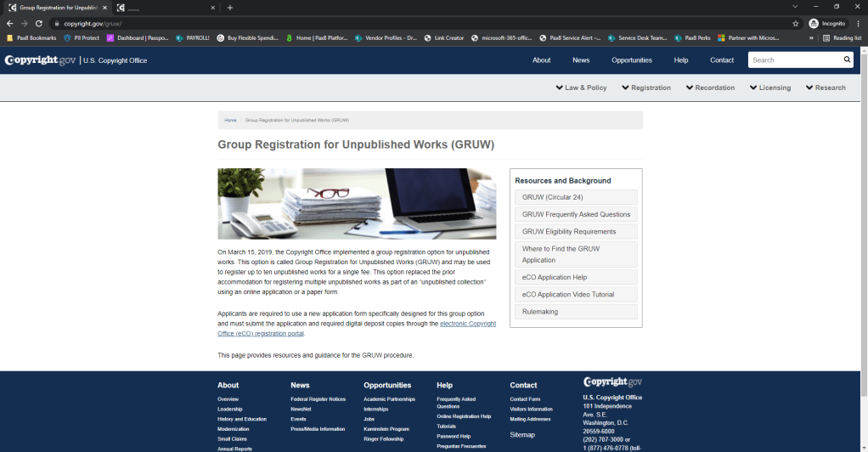Open the Licensing dropdown menu
Viewport: 868px width, 452px height.
coord(769,88)
